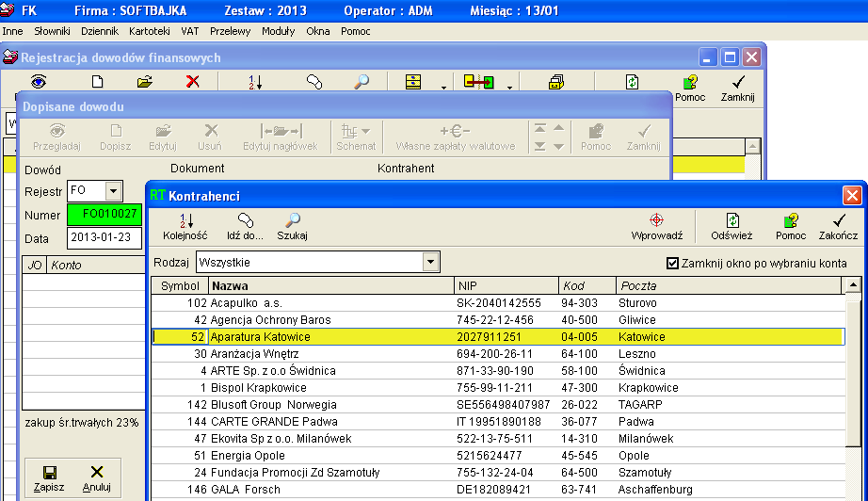Open Pomoc in the Kontrahenci window

coord(791,226)
